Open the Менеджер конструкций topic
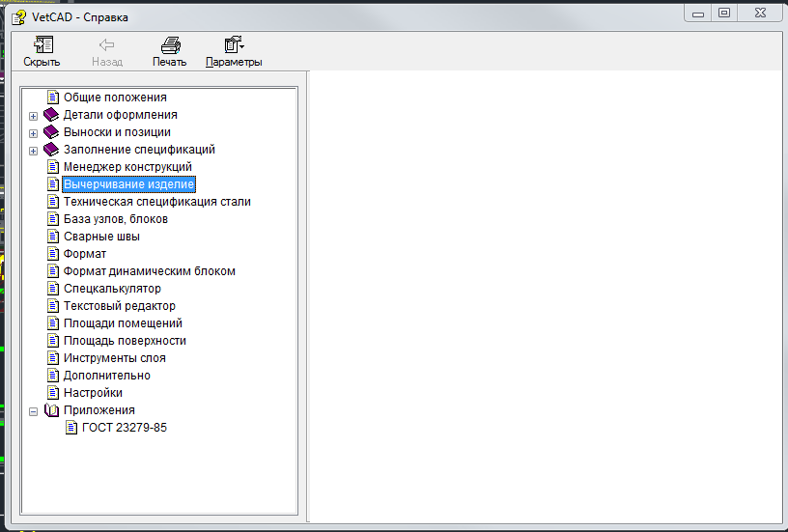788x532 pixels. tap(127, 167)
